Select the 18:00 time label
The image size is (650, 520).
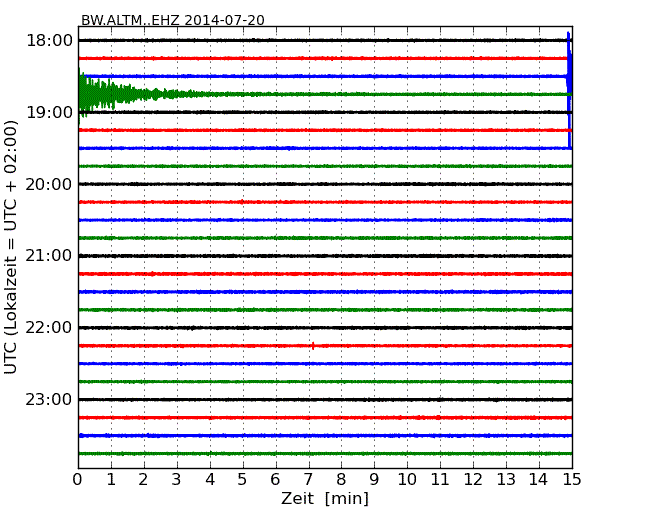pyautogui.click(x=49, y=41)
